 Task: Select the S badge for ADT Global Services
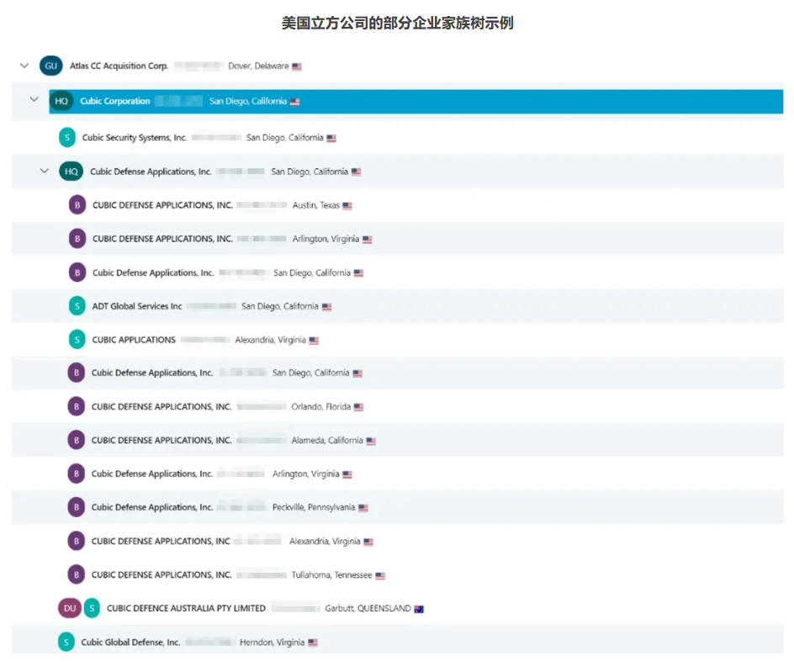77,306
